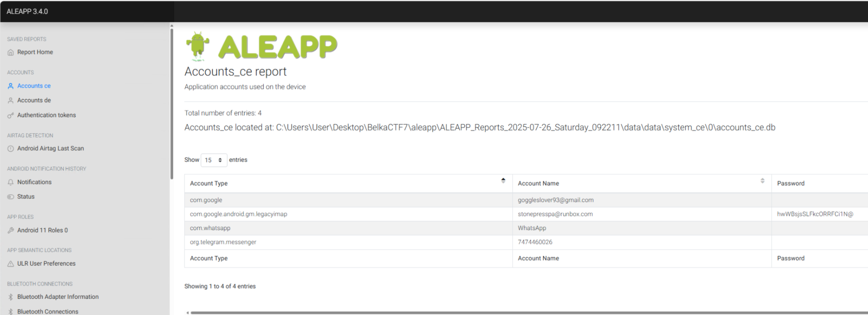Click the Account Type sort arrows icon
The image size is (868, 315).
click(503, 180)
